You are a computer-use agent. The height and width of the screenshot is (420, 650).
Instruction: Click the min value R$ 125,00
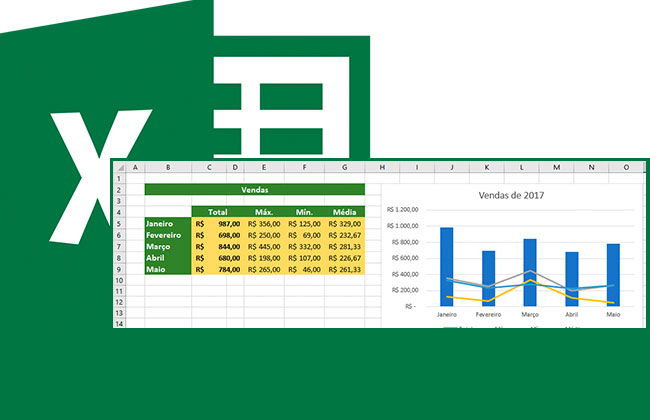(304, 224)
